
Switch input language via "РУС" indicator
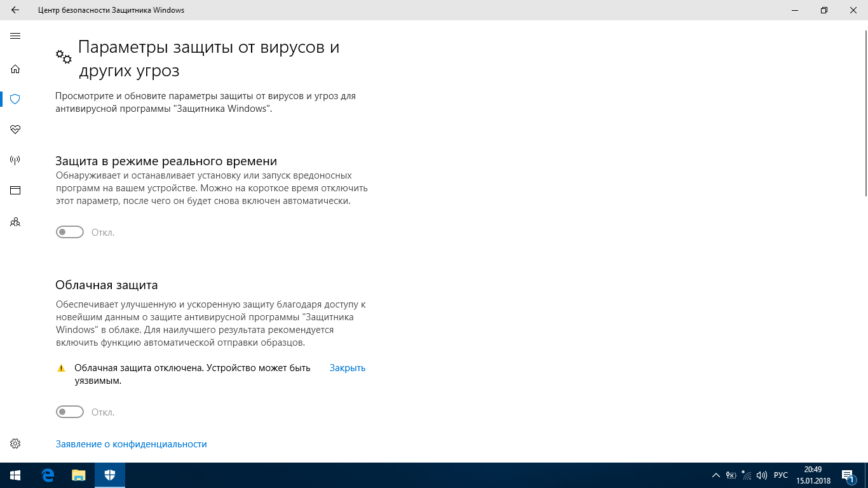(781, 475)
